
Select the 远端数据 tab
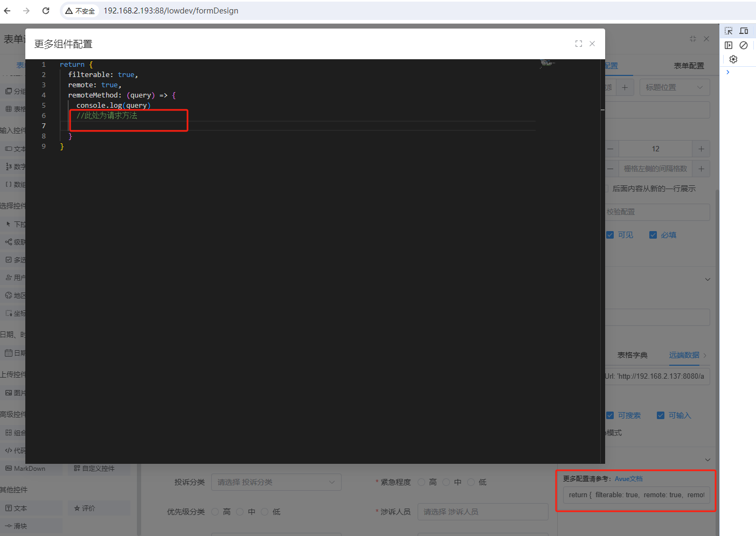click(684, 356)
